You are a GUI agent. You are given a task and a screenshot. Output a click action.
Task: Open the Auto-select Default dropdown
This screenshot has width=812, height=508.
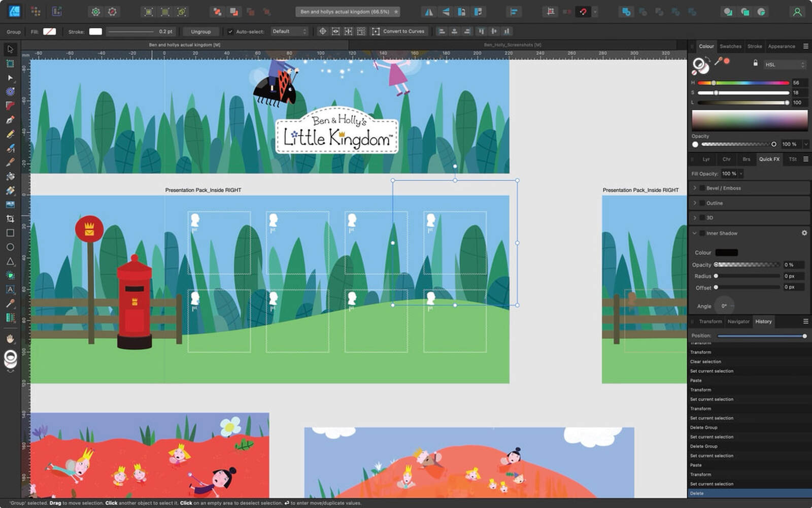tap(289, 31)
